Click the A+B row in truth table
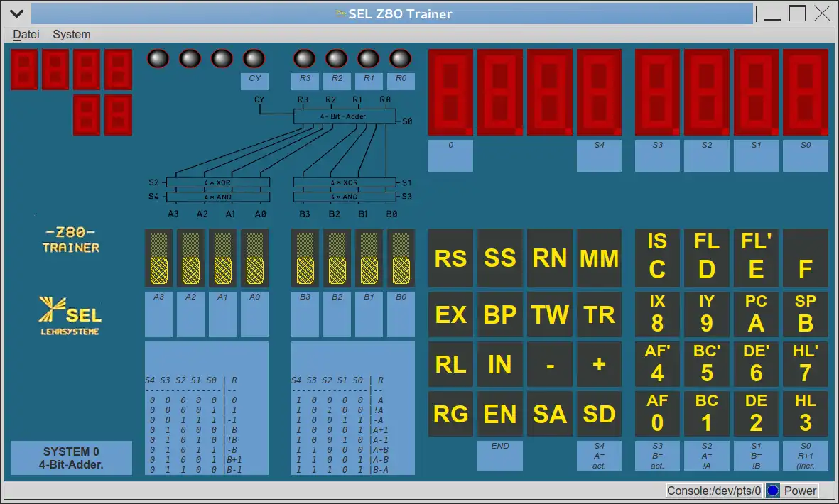Screen dimensions: 839x504 tap(342, 449)
